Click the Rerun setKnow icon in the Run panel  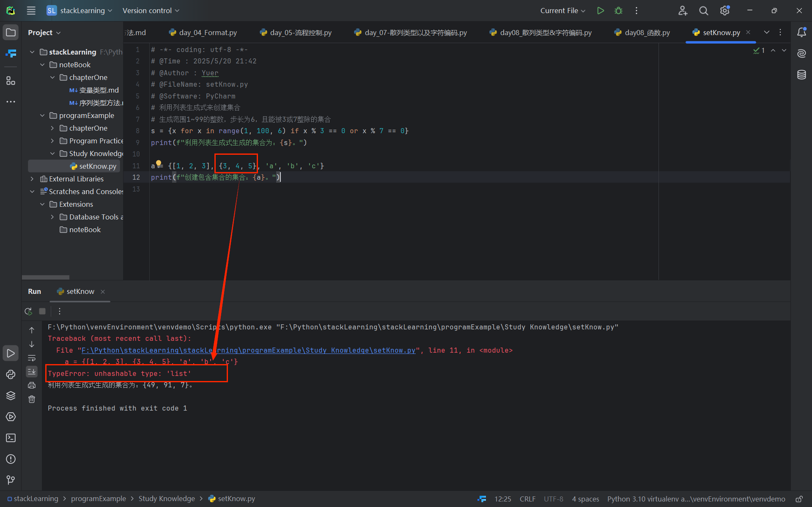[28, 311]
